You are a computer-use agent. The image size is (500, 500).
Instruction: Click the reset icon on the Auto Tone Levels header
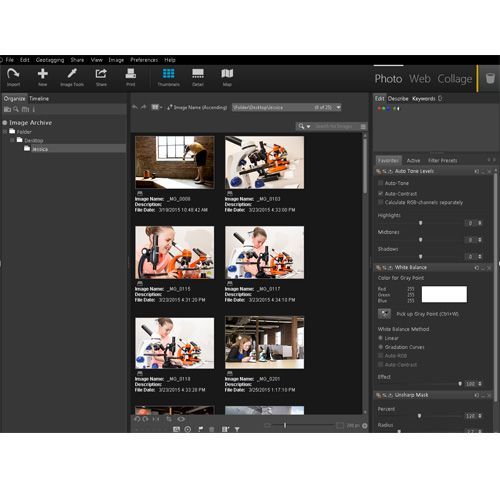tap(476, 171)
